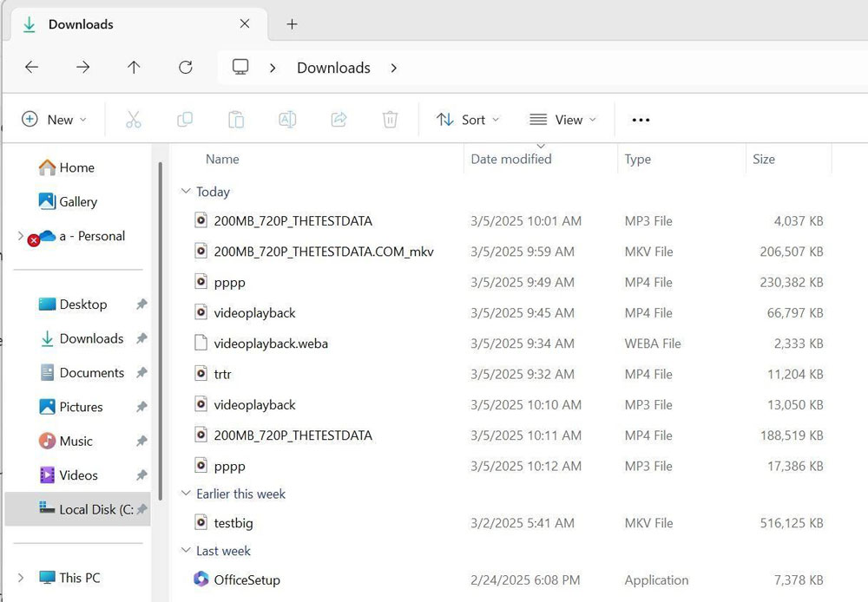The image size is (868, 602).
Task: Sort by the Name column header
Action: click(x=222, y=160)
